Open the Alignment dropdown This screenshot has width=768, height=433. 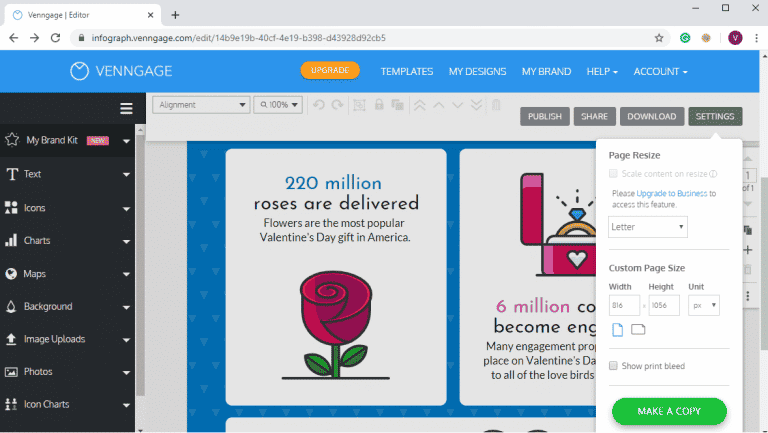coord(201,105)
